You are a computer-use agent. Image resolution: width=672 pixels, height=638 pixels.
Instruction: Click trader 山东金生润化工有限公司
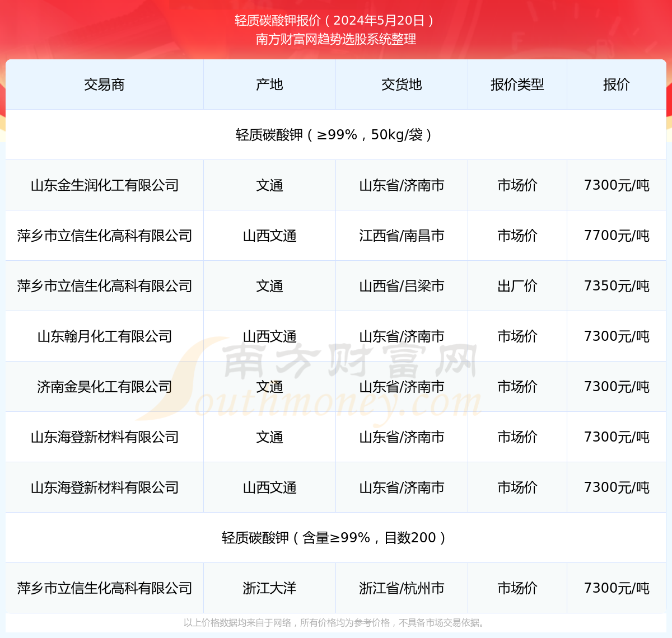point(105,185)
